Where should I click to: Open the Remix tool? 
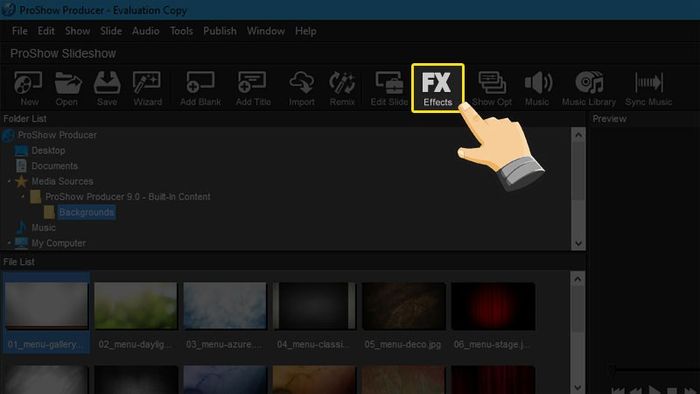(x=342, y=88)
